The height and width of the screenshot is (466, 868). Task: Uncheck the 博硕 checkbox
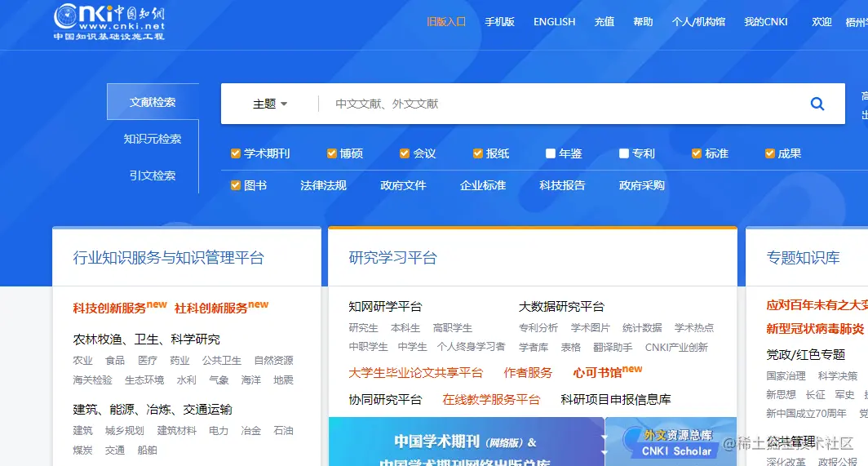click(331, 153)
